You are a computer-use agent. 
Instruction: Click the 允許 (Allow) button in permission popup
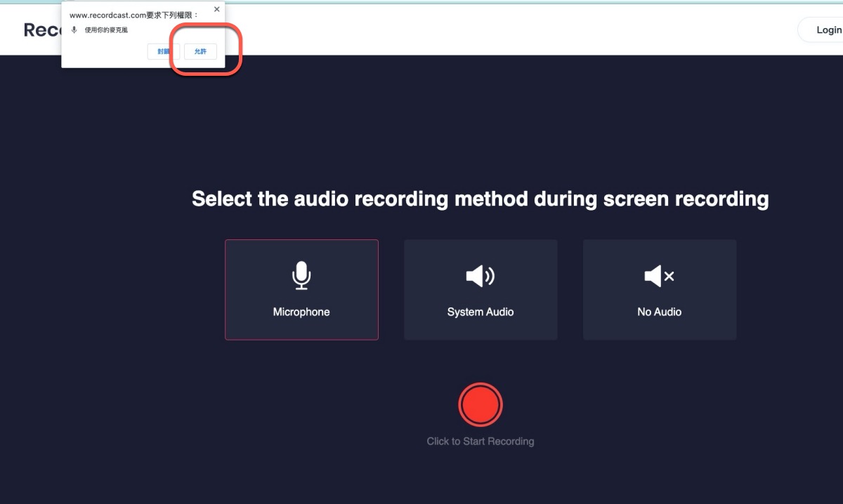click(x=200, y=51)
